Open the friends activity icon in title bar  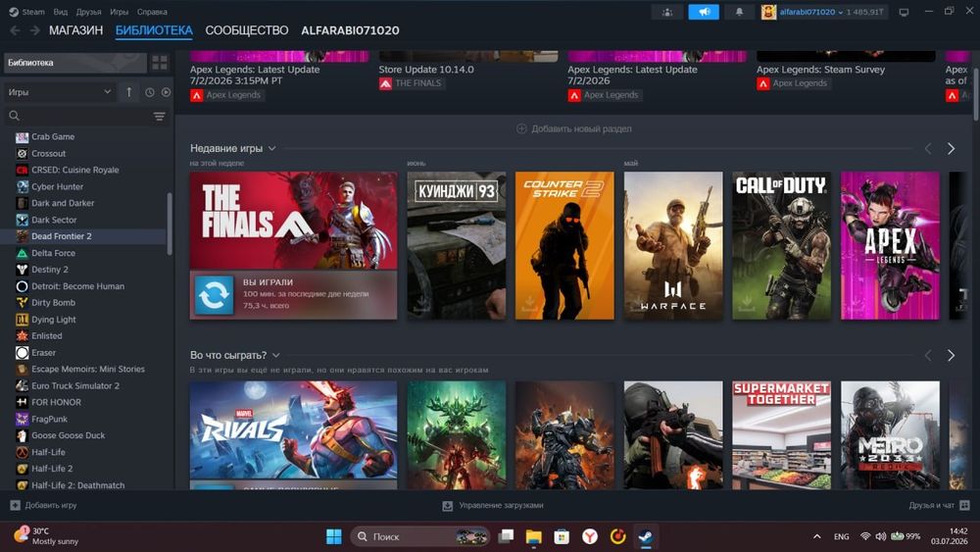[x=666, y=12]
